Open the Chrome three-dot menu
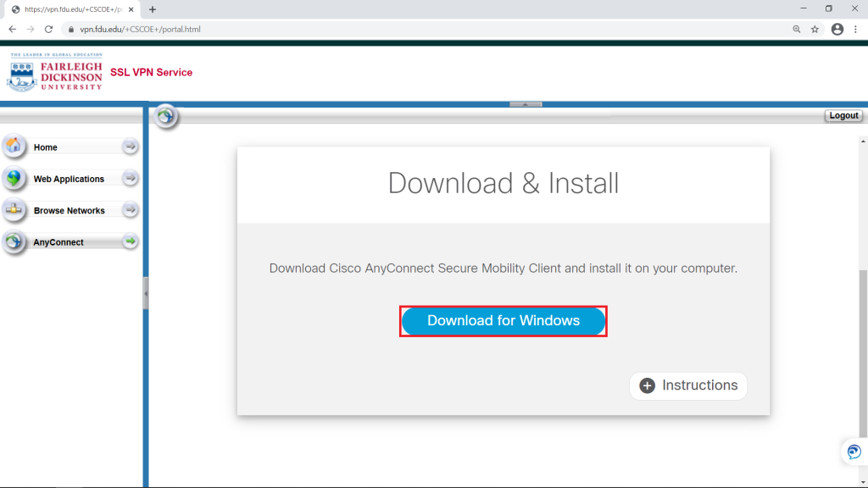868x488 pixels. (x=856, y=30)
